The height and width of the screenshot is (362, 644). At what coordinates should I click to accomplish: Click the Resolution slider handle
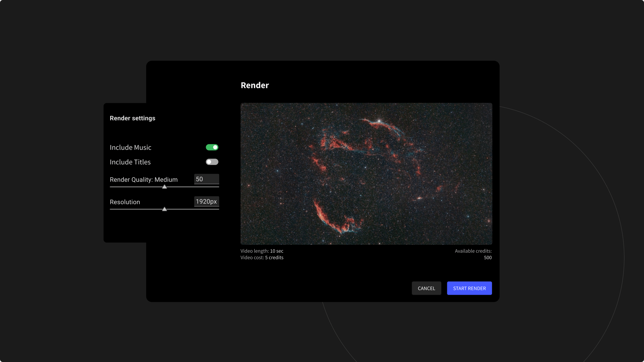(x=164, y=209)
